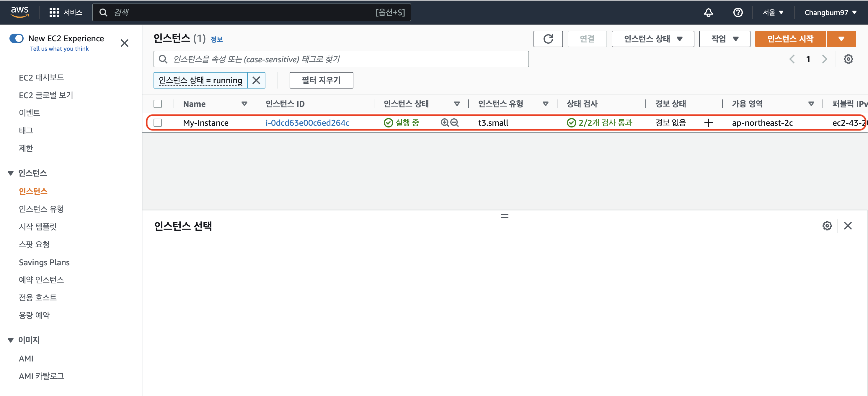Check the select-all header checkbox
868x396 pixels.
point(158,104)
